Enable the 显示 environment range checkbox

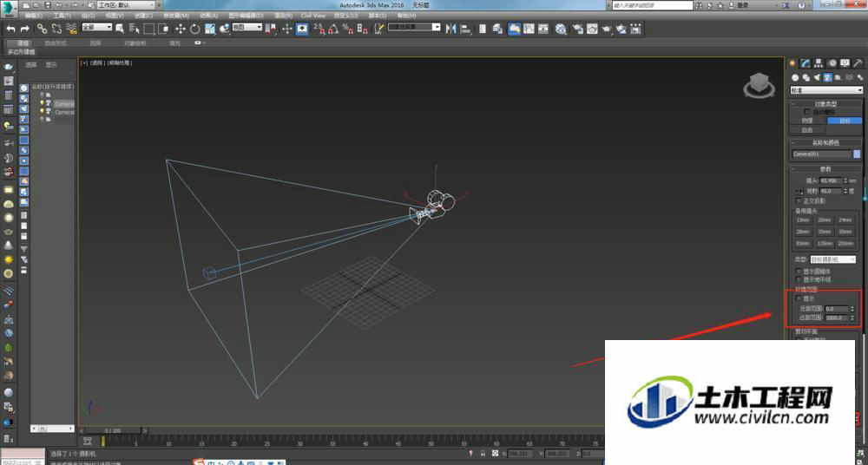799,298
